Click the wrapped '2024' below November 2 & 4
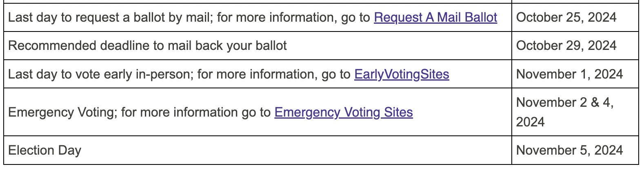This screenshot has height=171, width=644. point(530,122)
